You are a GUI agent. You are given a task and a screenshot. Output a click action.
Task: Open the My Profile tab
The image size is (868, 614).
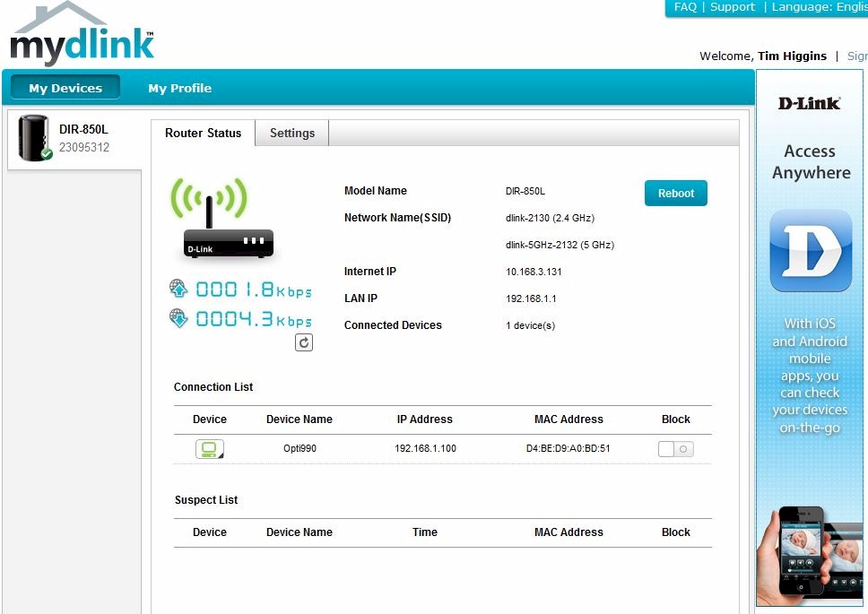coord(180,88)
